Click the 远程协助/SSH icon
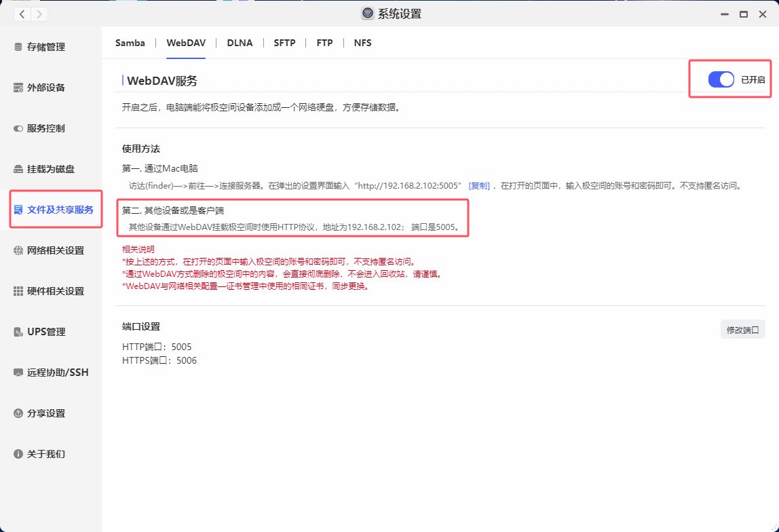Image resolution: width=779 pixels, height=532 pixels. coord(18,373)
